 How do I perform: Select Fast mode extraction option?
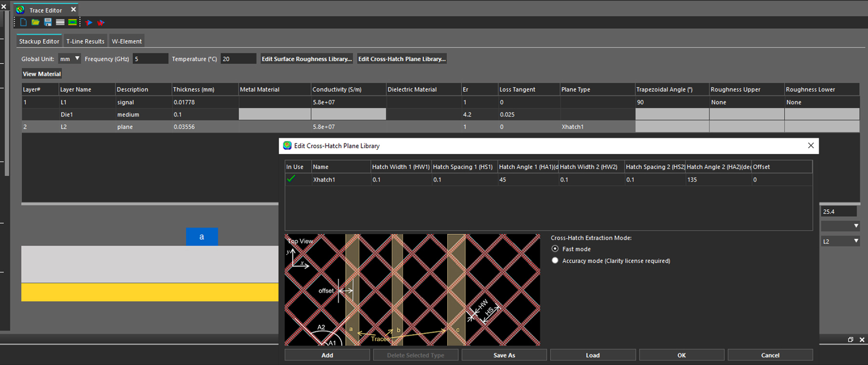tap(555, 249)
